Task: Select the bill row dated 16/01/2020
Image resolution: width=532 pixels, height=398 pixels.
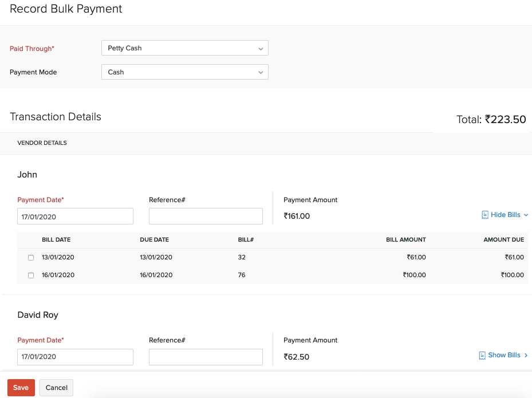Action: tap(229, 275)
